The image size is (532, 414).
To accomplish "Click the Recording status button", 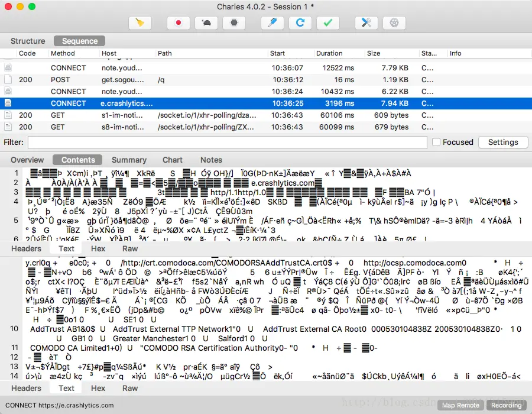I will (x=506, y=405).
